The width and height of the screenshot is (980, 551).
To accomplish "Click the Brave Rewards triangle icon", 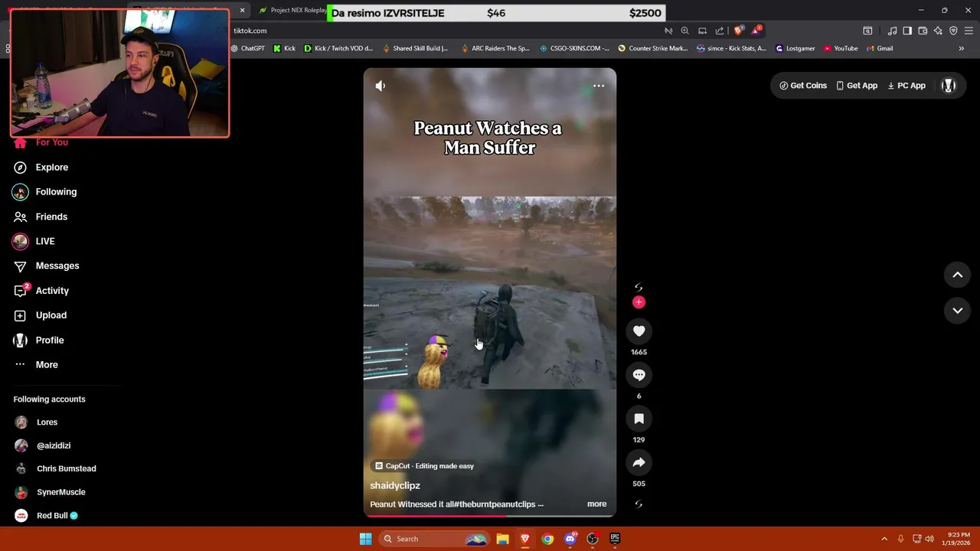I will pos(756,31).
